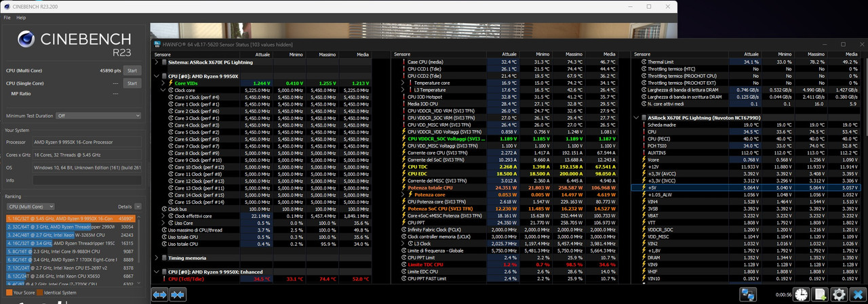Click icon beside Thermal Limit row
868x304 pixels.
pos(643,62)
